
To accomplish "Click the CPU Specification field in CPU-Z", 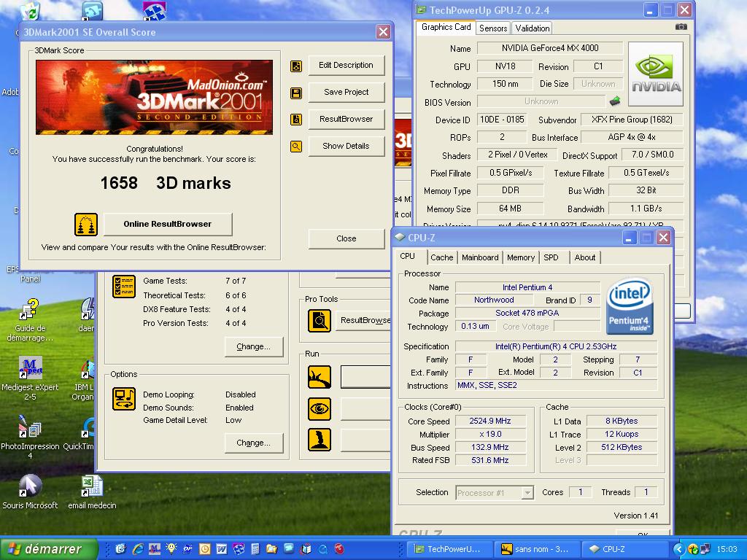I will click(555, 346).
